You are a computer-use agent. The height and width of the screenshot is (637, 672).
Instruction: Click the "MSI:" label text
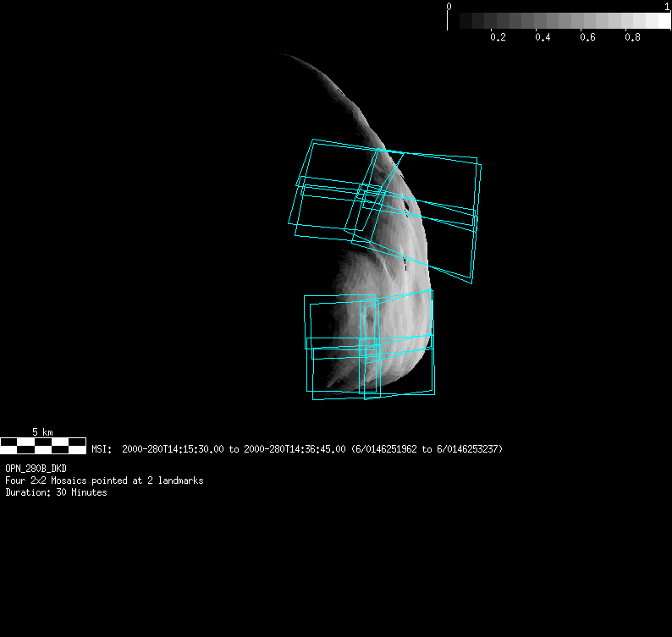click(x=102, y=449)
